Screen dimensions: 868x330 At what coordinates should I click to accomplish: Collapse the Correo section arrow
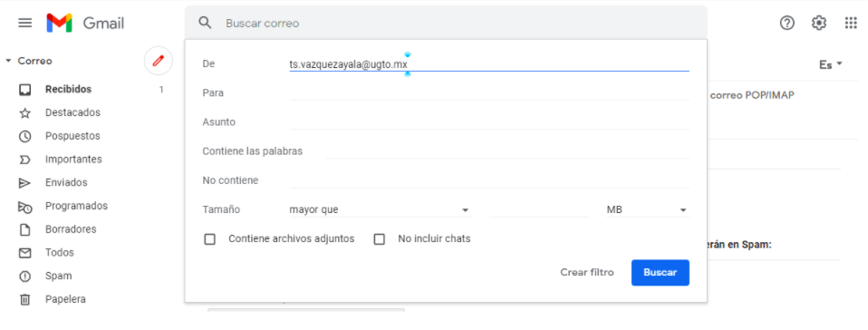(8, 61)
